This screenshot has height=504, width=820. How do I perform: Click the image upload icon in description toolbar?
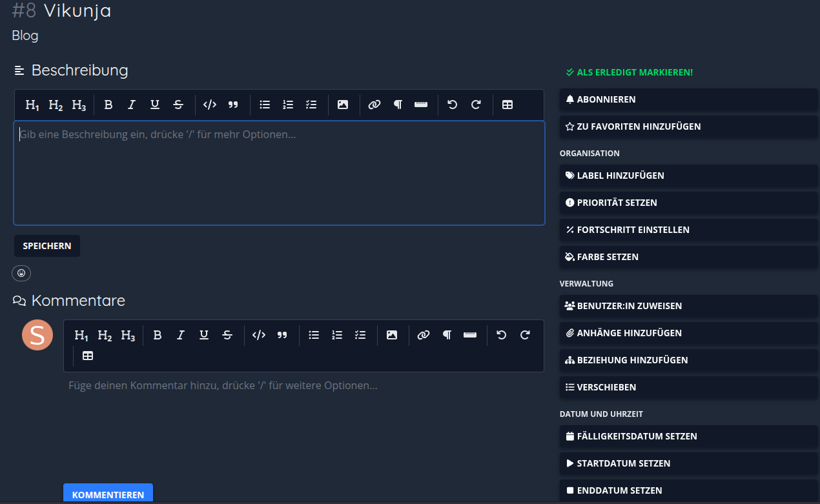(343, 105)
